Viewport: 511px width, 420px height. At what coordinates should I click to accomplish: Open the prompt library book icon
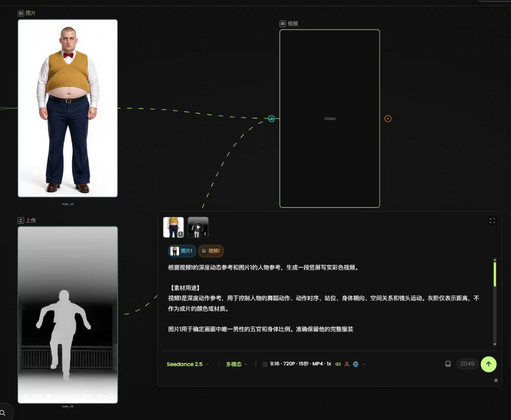click(448, 364)
